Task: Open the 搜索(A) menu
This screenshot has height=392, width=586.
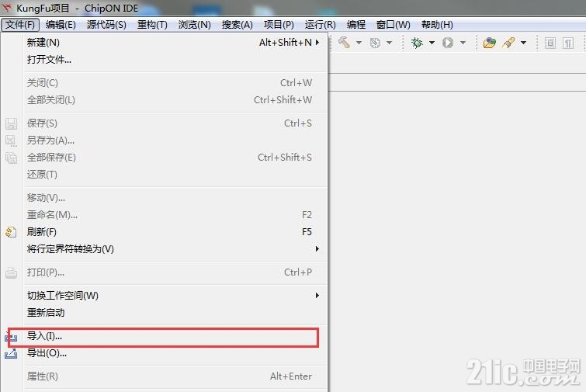Action: coord(238,25)
